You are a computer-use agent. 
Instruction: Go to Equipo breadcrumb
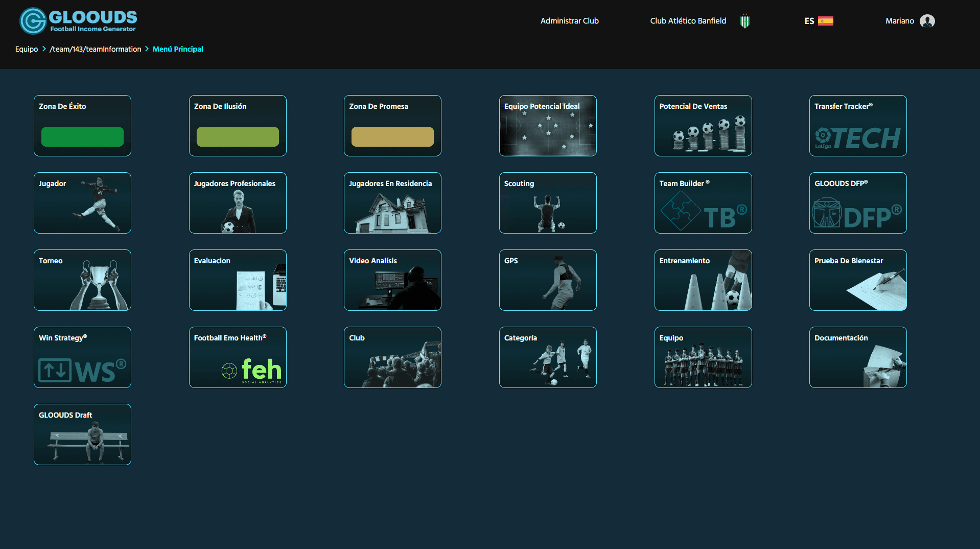[27, 49]
